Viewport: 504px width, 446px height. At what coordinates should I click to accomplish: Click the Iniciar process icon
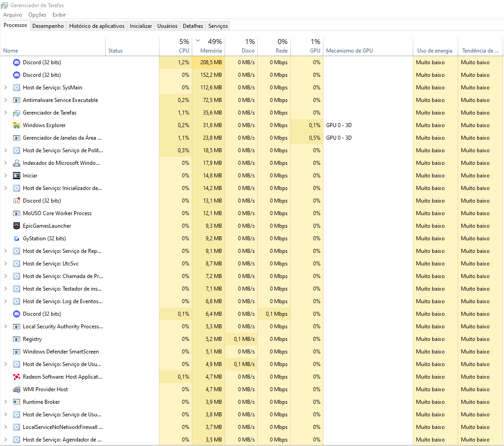(x=16, y=176)
